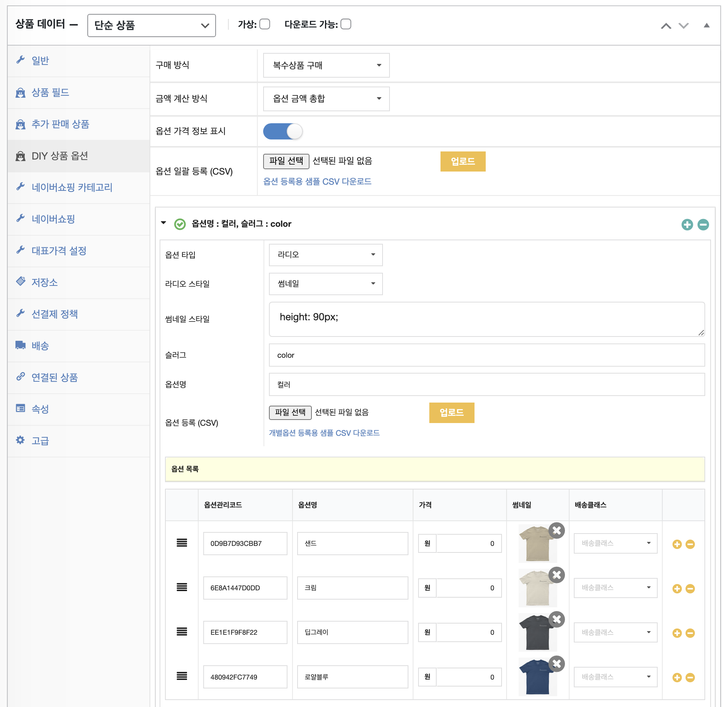Open the 구매 방식 dropdown
728x707 pixels.
click(x=326, y=65)
